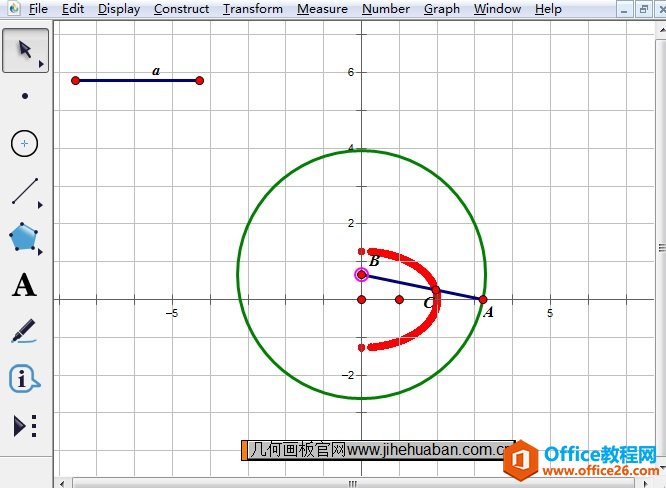Screen dimensions: 666x488
Task: Click the label a above the segment
Action: pyautogui.click(x=156, y=71)
